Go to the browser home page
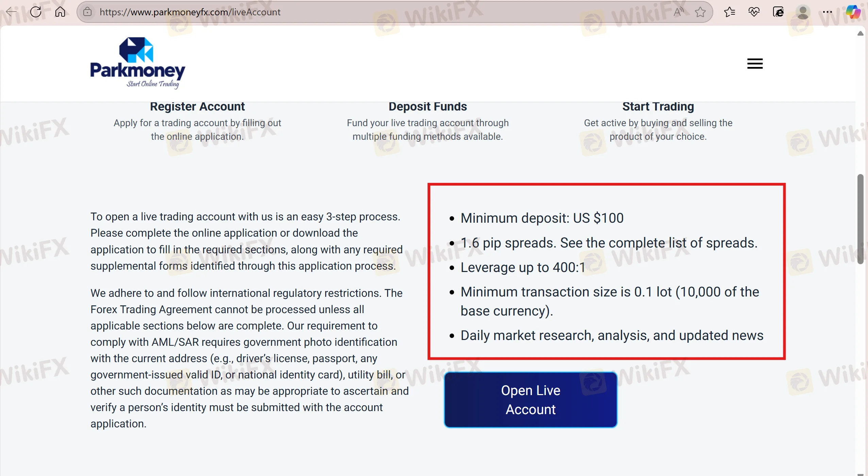This screenshot has height=476, width=868. point(60,12)
